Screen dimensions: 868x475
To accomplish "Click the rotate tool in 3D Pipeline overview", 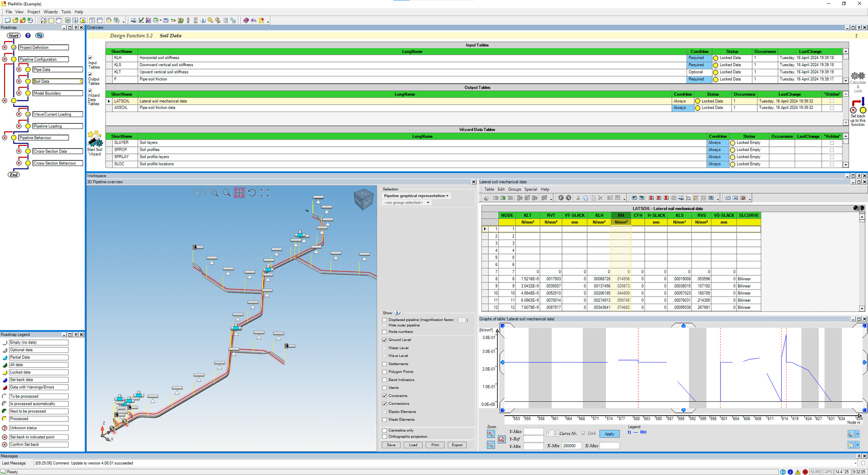I will 252,193.
